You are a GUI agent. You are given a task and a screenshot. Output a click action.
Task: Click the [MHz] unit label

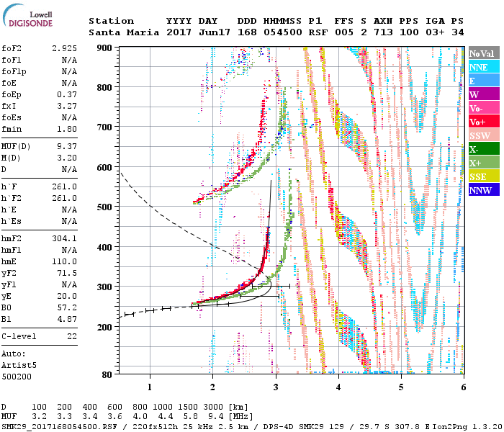(240, 417)
